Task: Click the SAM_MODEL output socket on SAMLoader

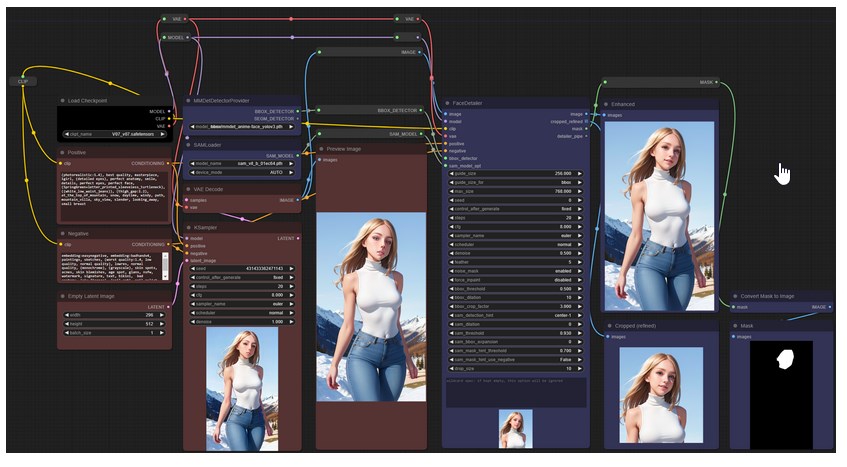Action: click(298, 156)
